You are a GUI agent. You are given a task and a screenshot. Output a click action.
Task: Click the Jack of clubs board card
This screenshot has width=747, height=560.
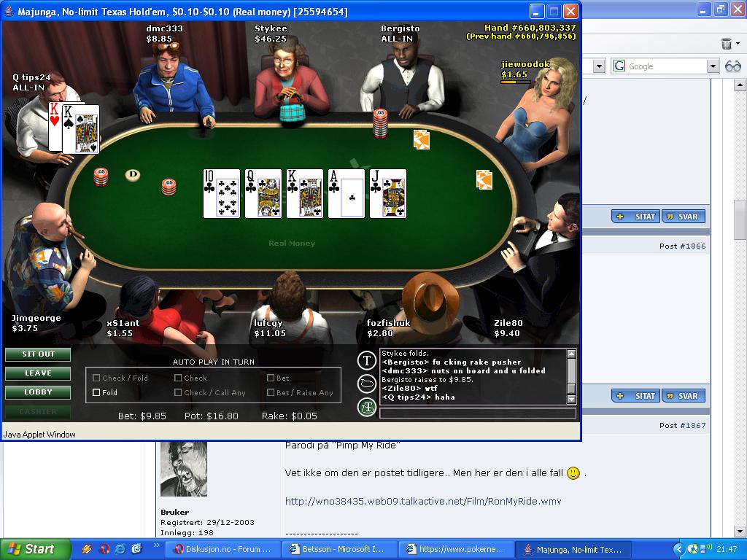388,193
